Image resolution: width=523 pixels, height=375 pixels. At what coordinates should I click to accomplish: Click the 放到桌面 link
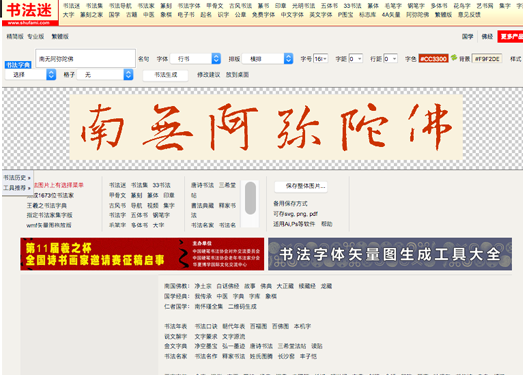[237, 75]
